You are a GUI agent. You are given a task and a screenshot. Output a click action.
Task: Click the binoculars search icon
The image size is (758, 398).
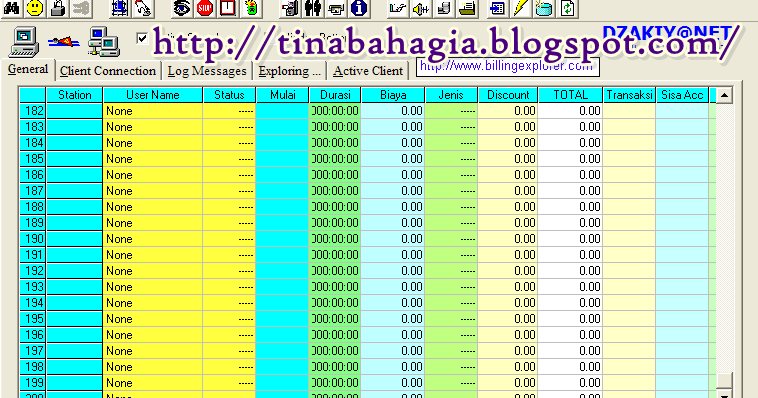[12, 8]
